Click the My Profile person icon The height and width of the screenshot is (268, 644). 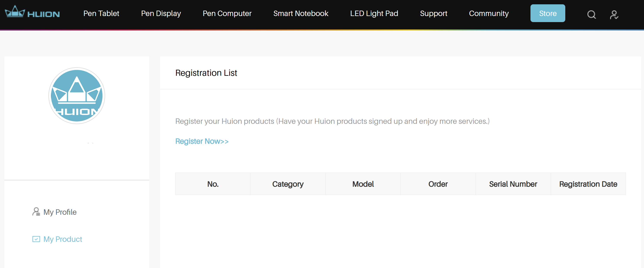36,212
